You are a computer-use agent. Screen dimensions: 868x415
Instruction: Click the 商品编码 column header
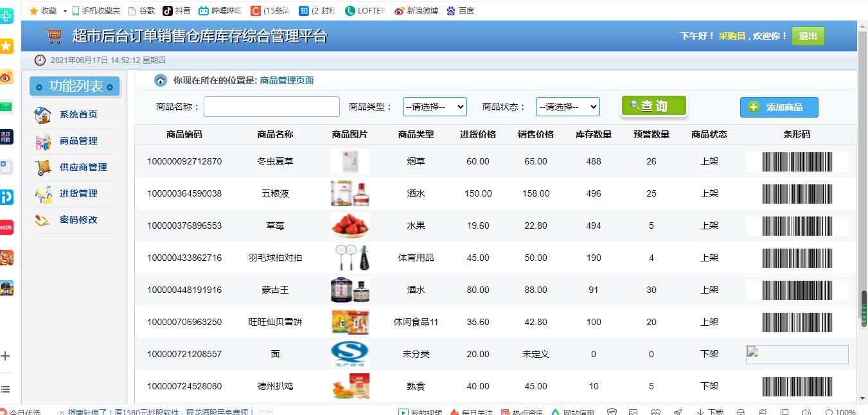click(x=184, y=134)
